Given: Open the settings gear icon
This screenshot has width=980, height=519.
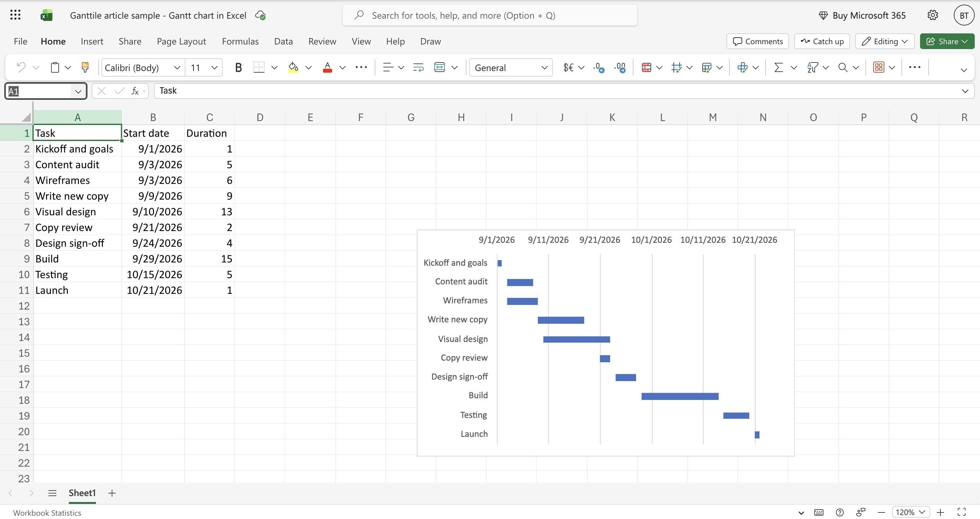Looking at the screenshot, I should [x=933, y=15].
